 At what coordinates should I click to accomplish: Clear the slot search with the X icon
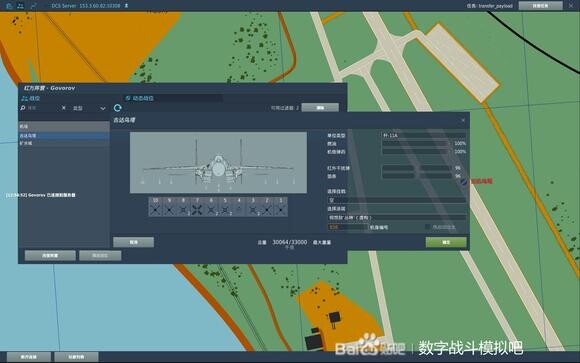pos(64,108)
